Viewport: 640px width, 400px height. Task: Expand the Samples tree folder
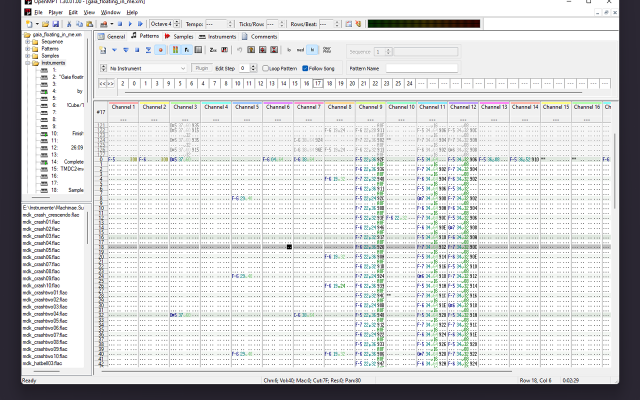click(x=28, y=56)
